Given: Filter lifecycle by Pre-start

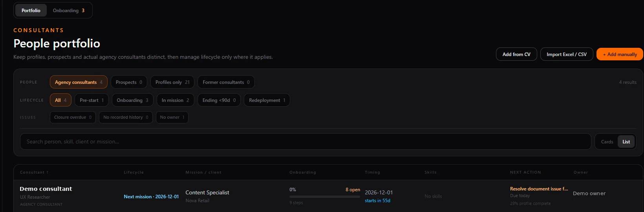Looking at the screenshot, I should click(x=91, y=100).
